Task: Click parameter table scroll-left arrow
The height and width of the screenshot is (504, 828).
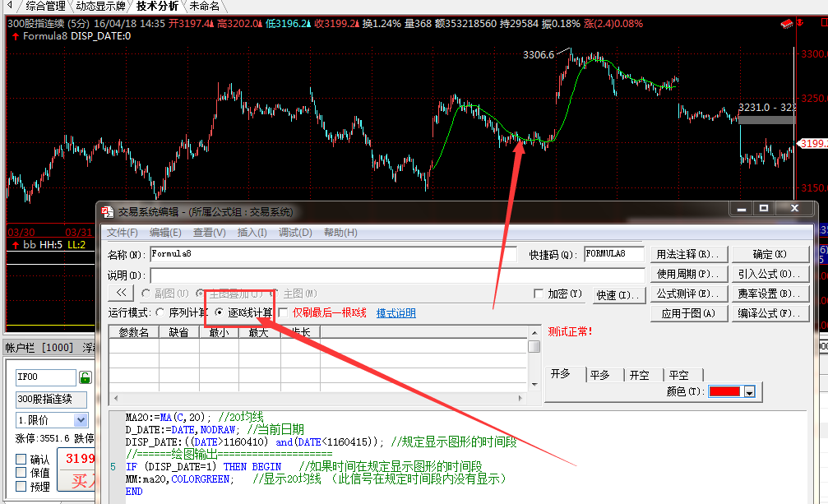Action: tap(116, 399)
